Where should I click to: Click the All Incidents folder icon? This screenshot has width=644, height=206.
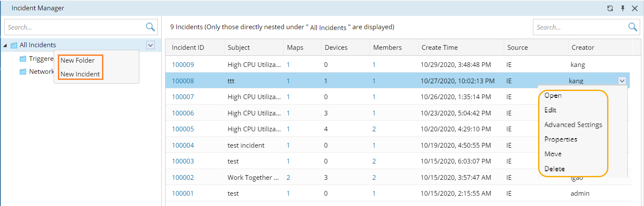[14, 45]
